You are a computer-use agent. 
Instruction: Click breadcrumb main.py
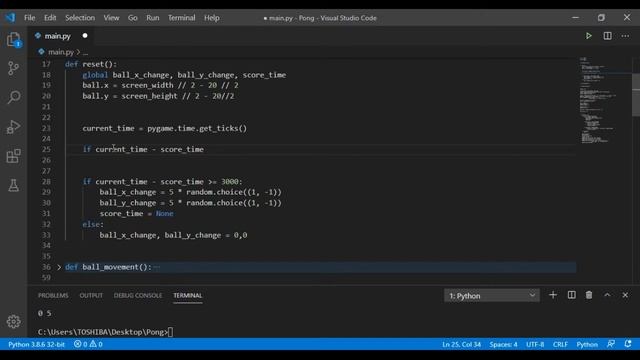pos(60,52)
